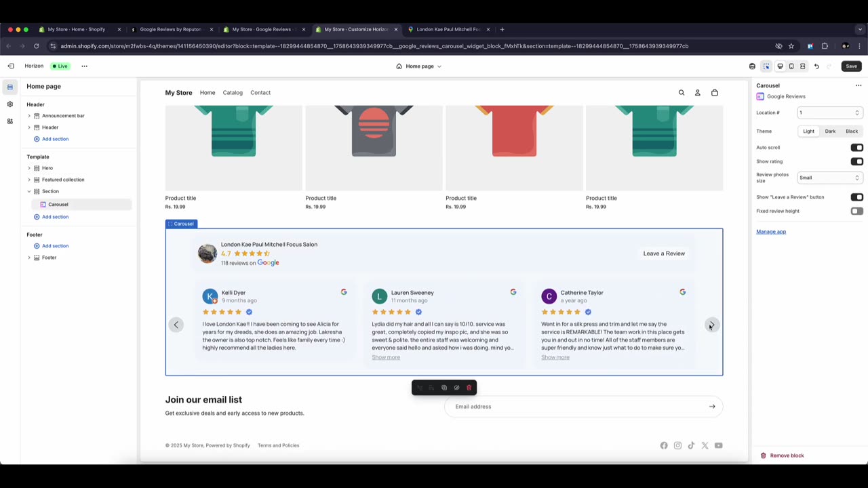Switch to Google Reviews by Reputon tab
This screenshot has height=488, width=868.
point(172,29)
